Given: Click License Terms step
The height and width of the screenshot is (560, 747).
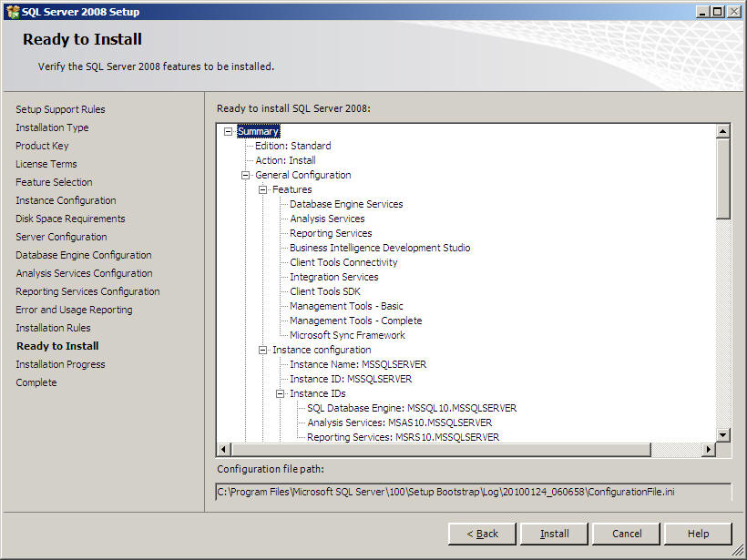Looking at the screenshot, I should click(46, 164).
